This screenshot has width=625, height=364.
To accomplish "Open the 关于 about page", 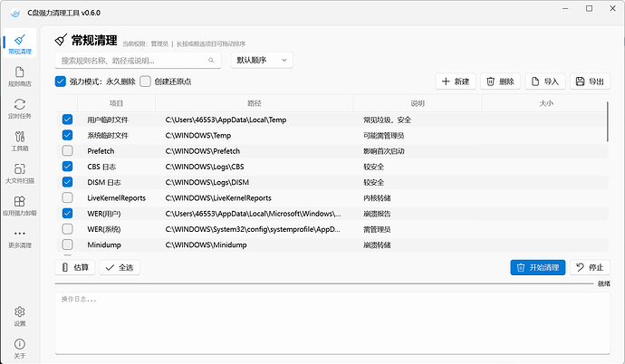I will [x=20, y=349].
